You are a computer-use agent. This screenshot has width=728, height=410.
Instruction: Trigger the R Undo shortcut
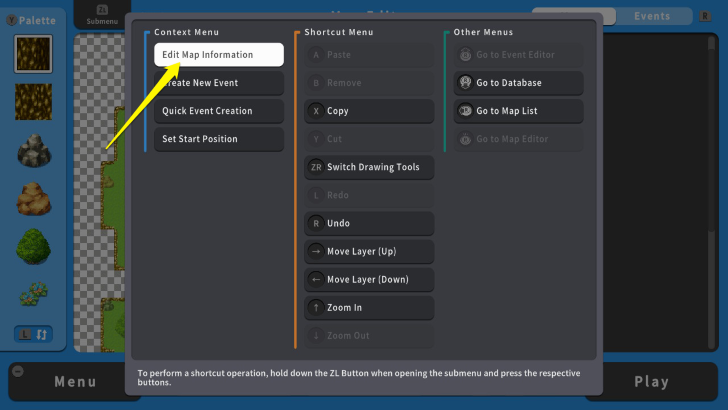coord(369,223)
